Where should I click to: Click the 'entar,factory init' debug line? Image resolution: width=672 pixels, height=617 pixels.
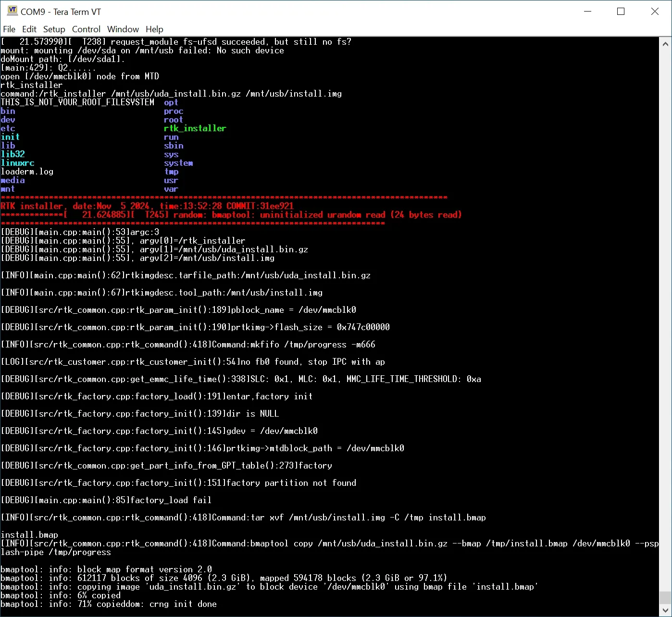tap(157, 396)
